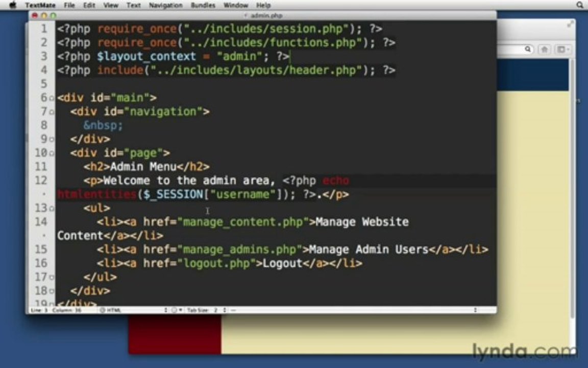588x368 pixels.
Task: Click the Line 3 Column indicator
Action: pos(56,310)
